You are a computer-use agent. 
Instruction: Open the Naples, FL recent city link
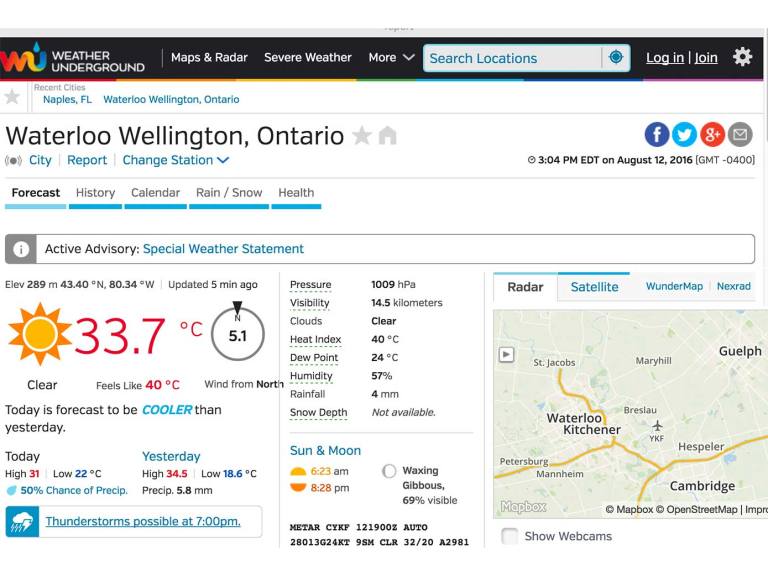67,100
